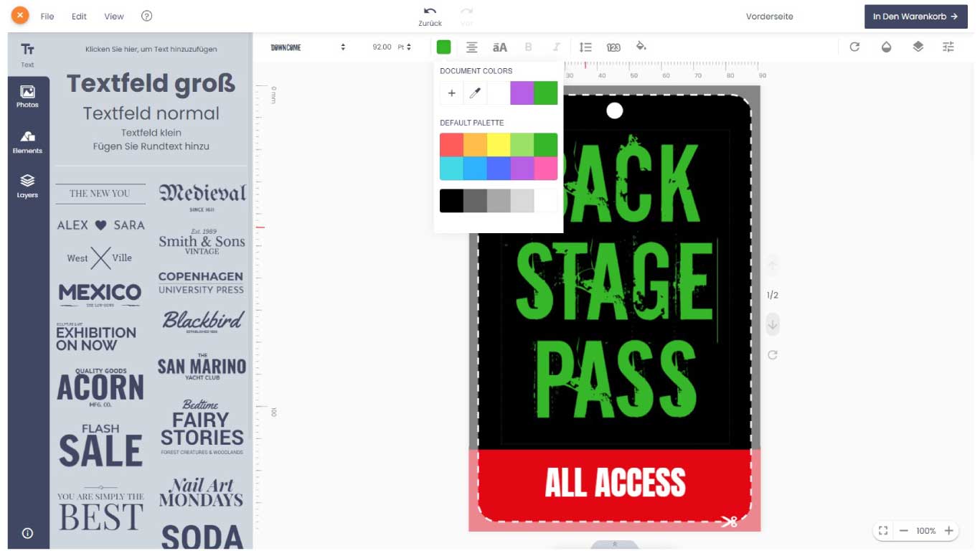Viewport: 980px width, 551px height.
Task: Open the Elements panel
Action: [x=27, y=141]
